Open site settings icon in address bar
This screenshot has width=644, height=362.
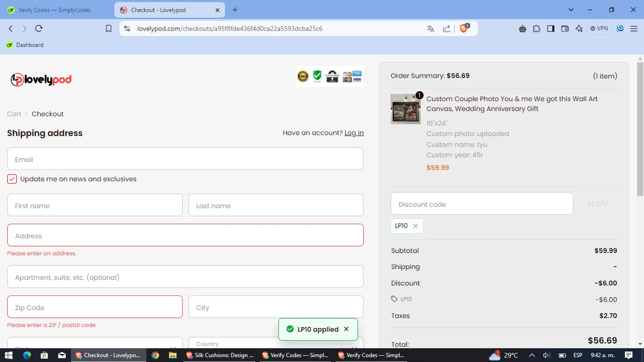(127, 28)
